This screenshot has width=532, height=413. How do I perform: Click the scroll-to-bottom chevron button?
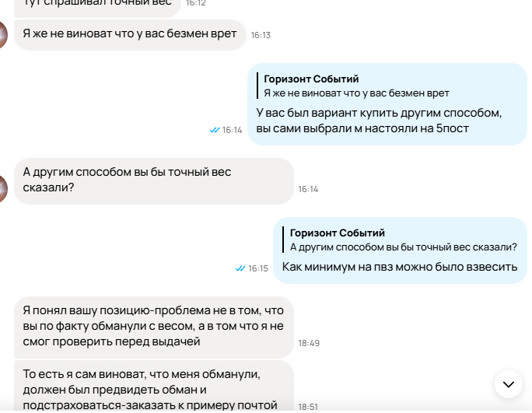click(x=508, y=384)
